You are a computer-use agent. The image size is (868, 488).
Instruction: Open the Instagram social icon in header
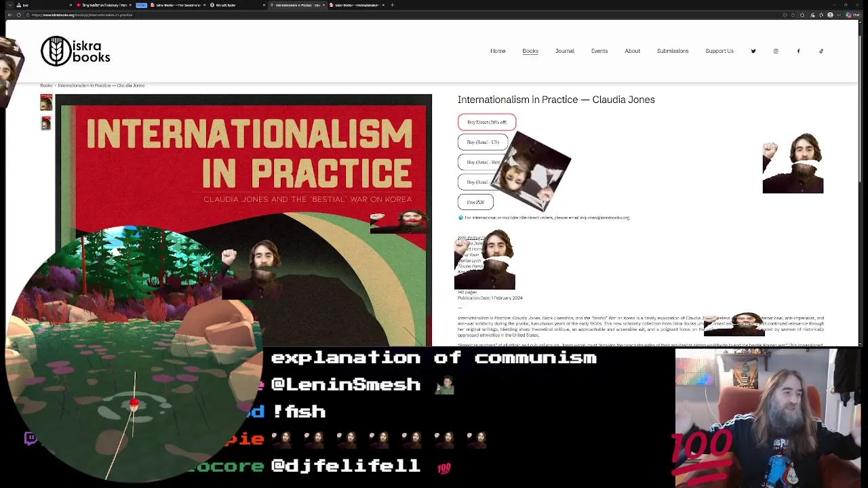click(x=776, y=51)
